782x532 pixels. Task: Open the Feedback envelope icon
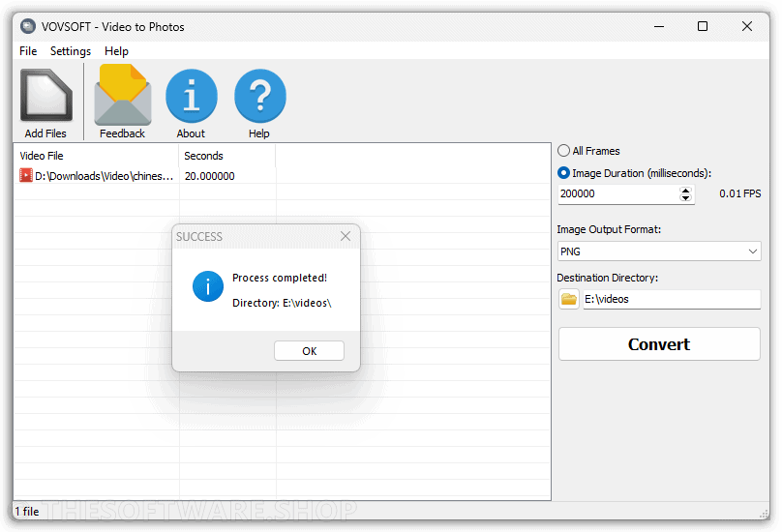point(123,95)
